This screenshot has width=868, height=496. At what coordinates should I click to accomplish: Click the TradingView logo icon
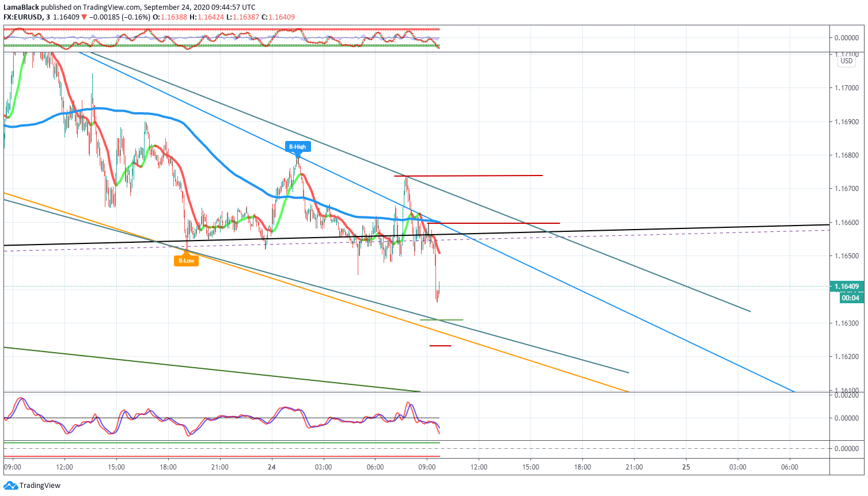point(10,486)
